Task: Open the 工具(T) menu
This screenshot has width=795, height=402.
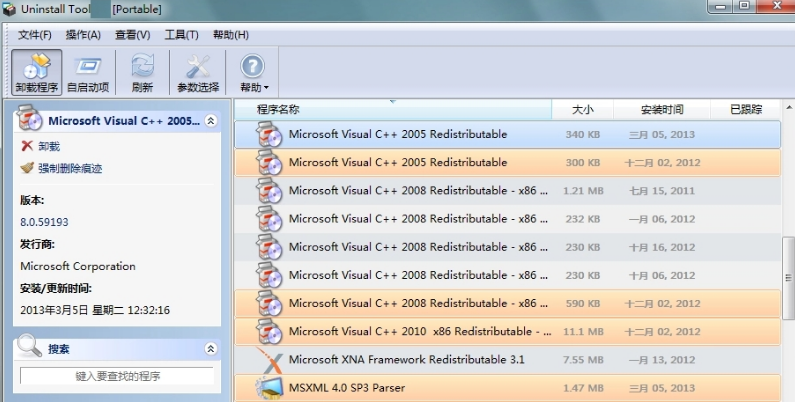Action: [181, 35]
